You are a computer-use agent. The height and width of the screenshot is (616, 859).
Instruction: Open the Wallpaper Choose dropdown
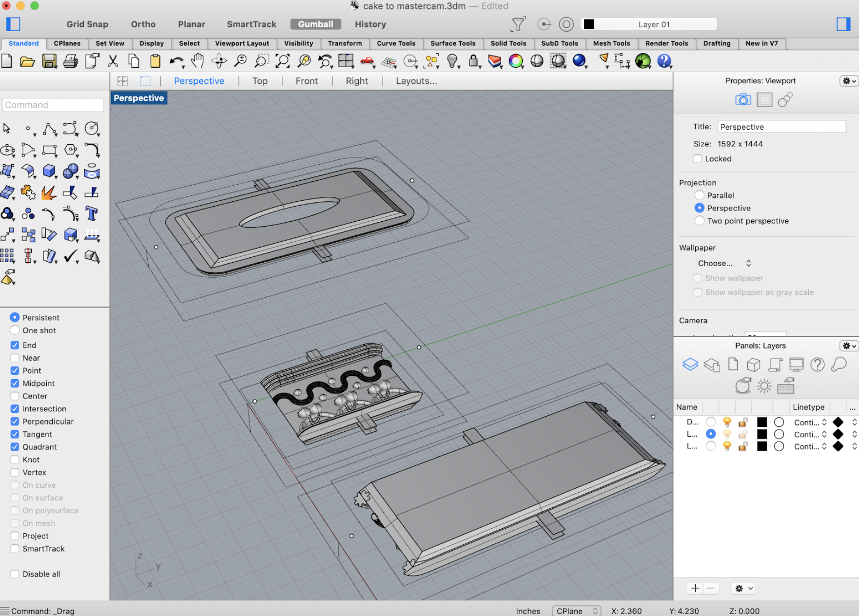(x=724, y=263)
